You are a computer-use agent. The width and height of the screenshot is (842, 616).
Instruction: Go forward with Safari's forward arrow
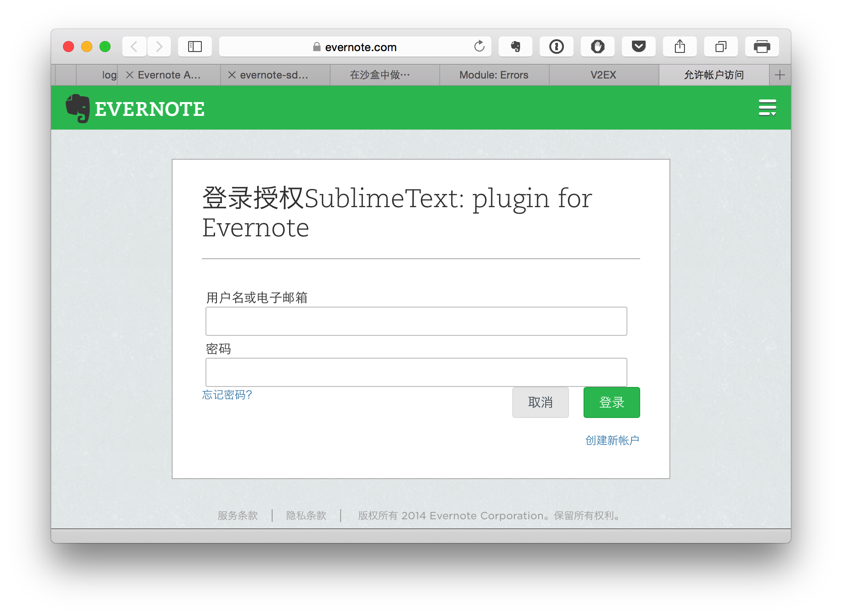tap(159, 47)
